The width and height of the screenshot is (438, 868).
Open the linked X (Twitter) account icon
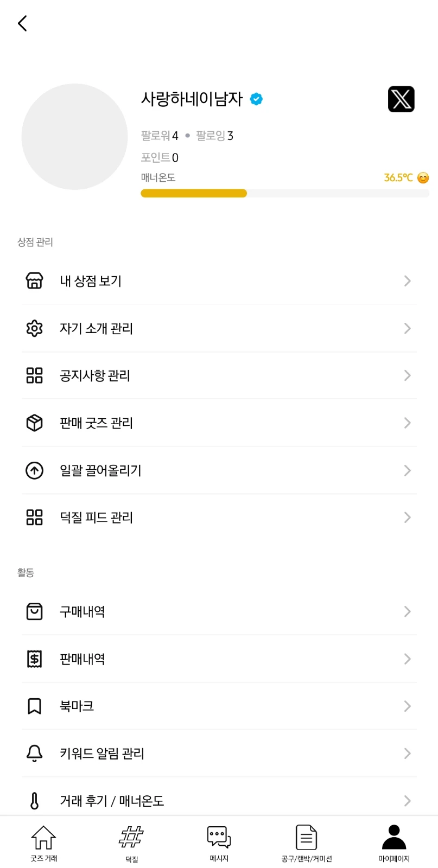401,99
